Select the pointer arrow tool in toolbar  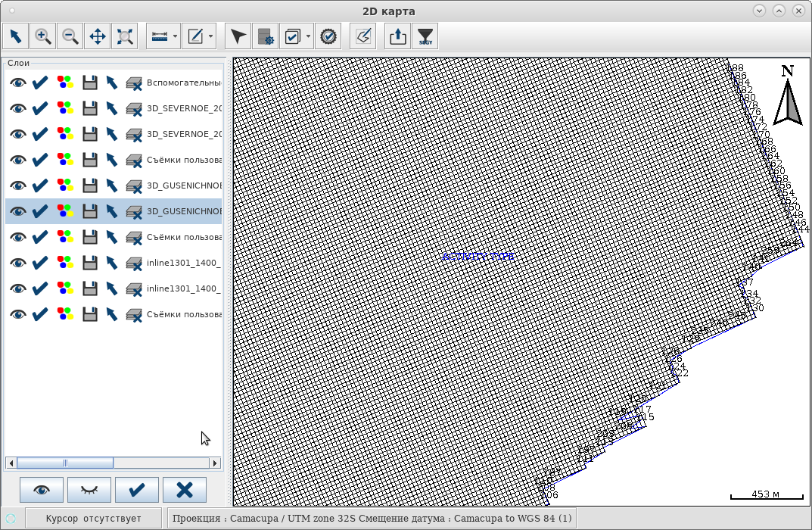point(16,36)
